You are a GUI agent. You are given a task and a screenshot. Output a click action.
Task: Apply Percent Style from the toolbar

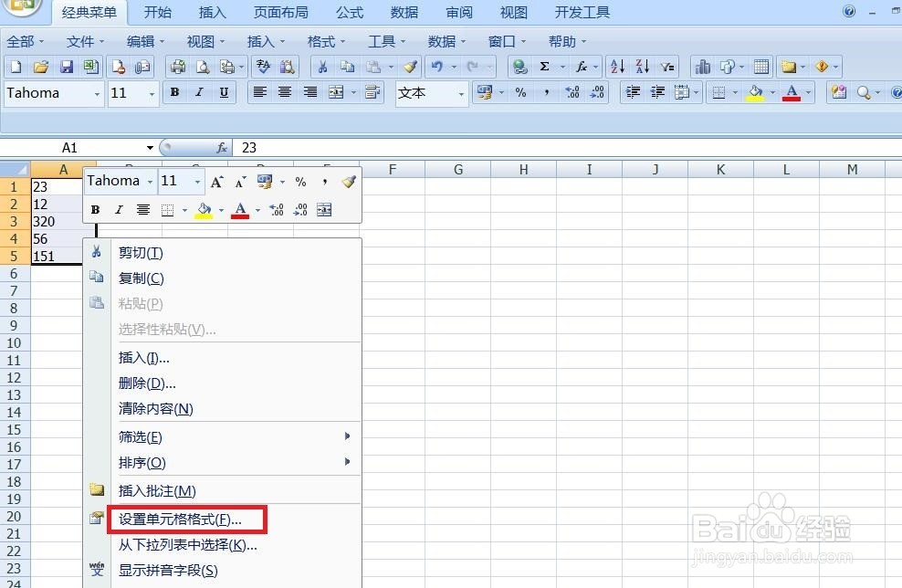(520, 92)
